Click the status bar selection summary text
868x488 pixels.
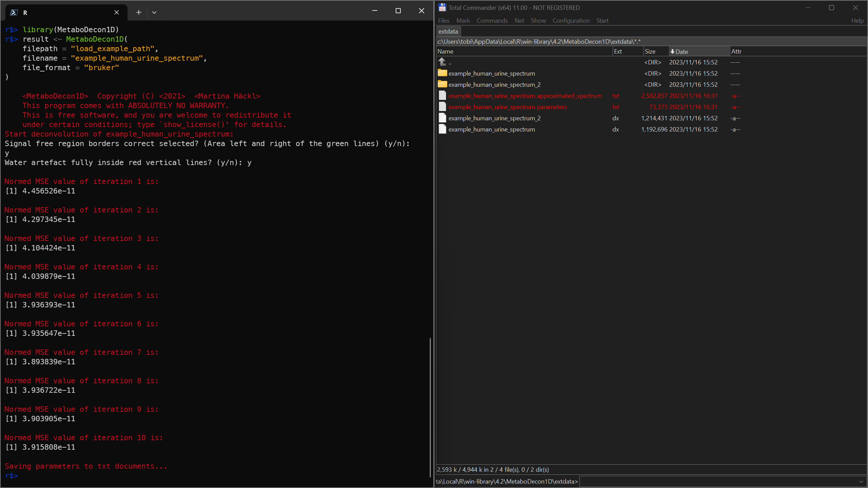(x=493, y=470)
